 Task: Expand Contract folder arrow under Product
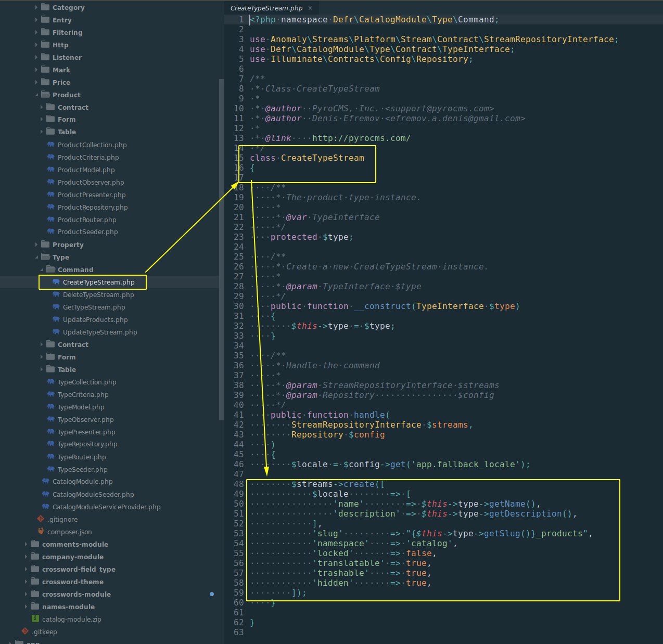tap(42, 107)
